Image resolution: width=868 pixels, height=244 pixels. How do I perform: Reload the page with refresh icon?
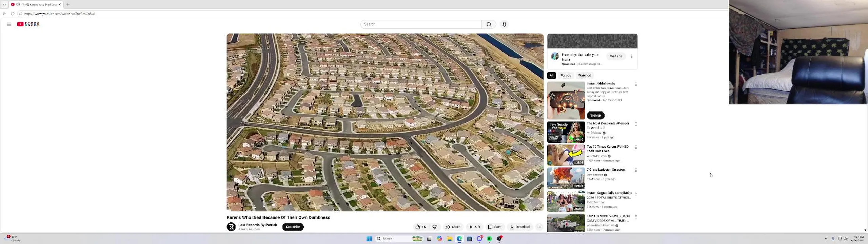13,14
